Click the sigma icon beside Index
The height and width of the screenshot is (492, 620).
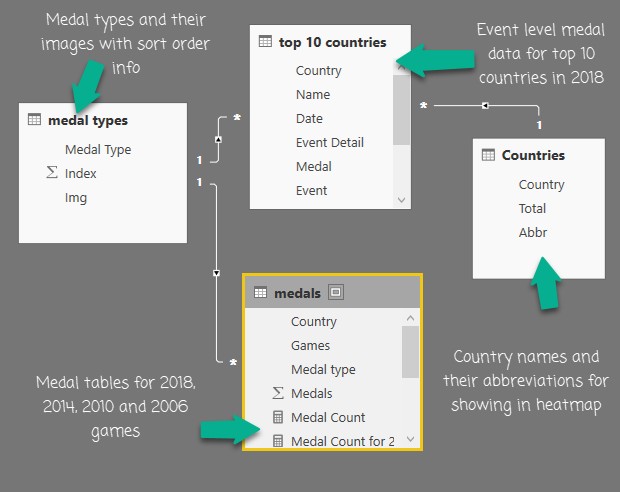(52, 174)
